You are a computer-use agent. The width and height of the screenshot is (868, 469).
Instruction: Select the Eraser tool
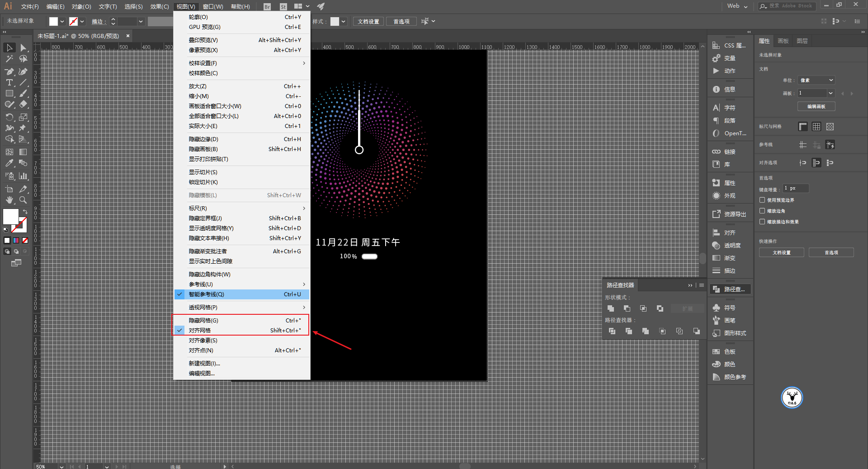24,104
